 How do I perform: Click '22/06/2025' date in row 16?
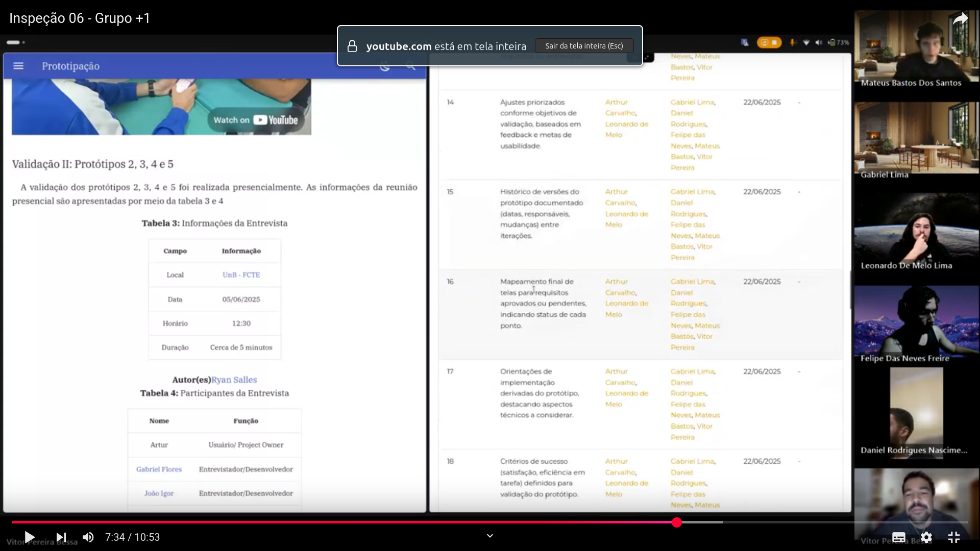pos(762,282)
